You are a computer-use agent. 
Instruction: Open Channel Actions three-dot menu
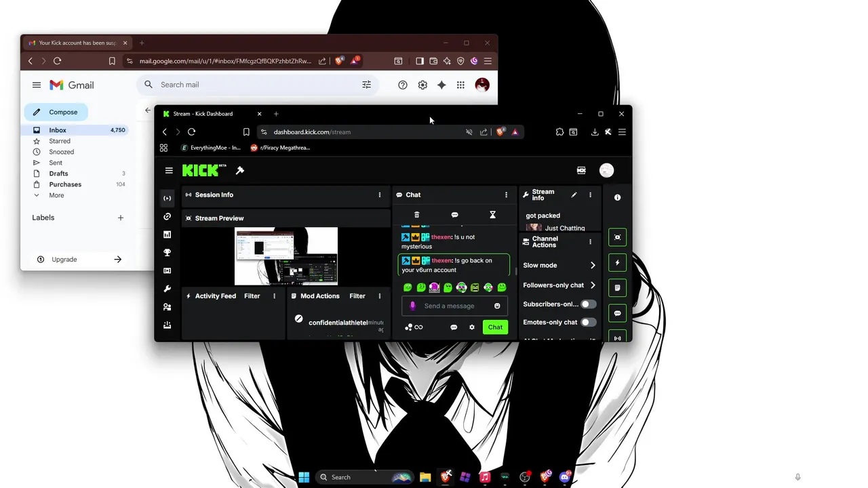tap(590, 242)
